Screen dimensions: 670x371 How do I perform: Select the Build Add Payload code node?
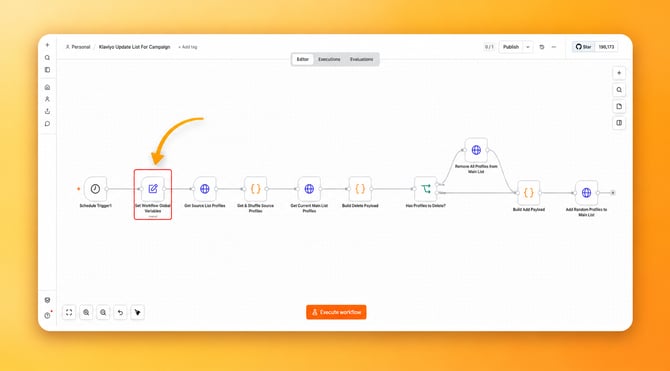point(529,193)
